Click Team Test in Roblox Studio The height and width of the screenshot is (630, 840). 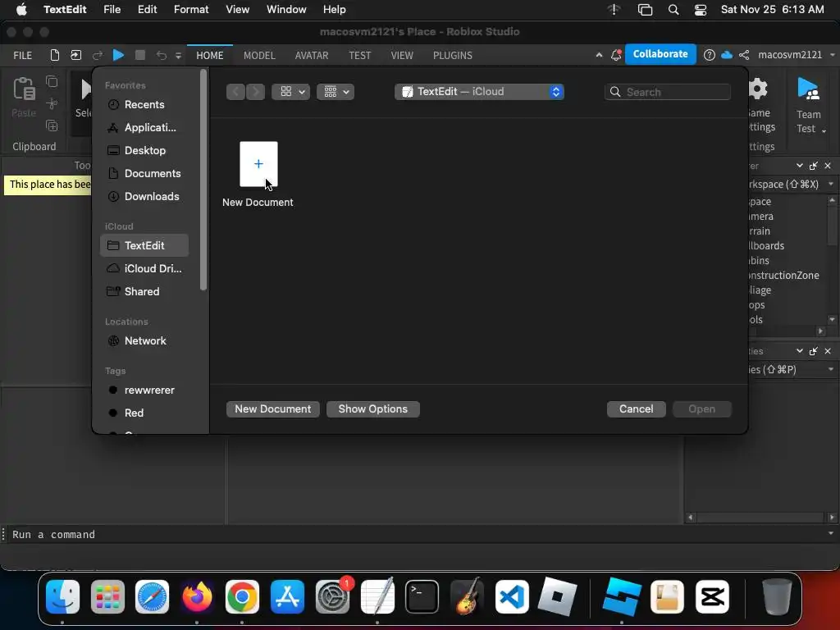click(x=808, y=106)
